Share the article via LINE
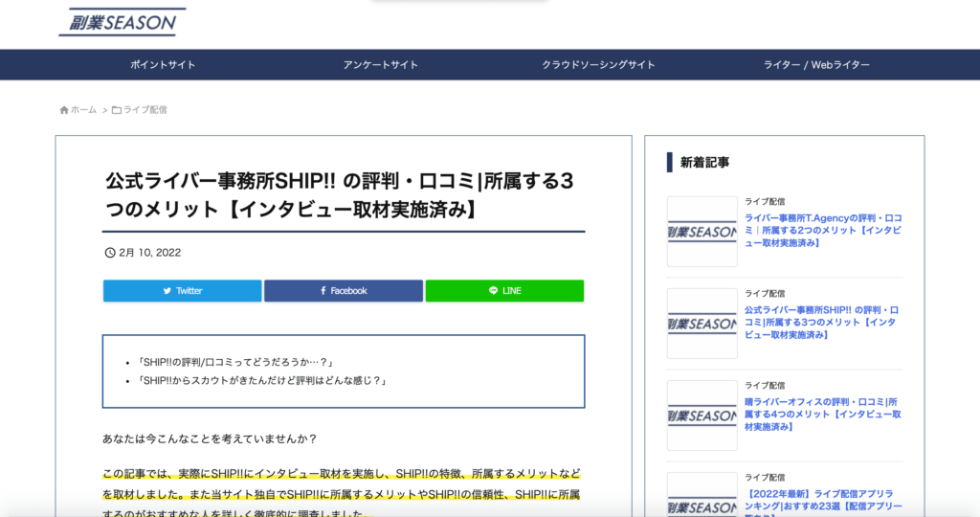This screenshot has width=980, height=517. click(504, 291)
